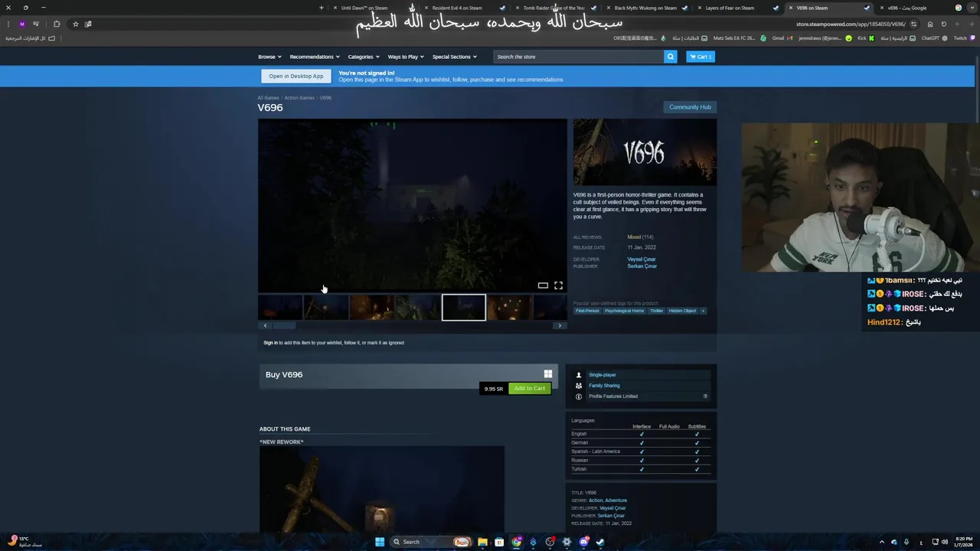Click the Sign in link below screenshots

[x=270, y=343]
